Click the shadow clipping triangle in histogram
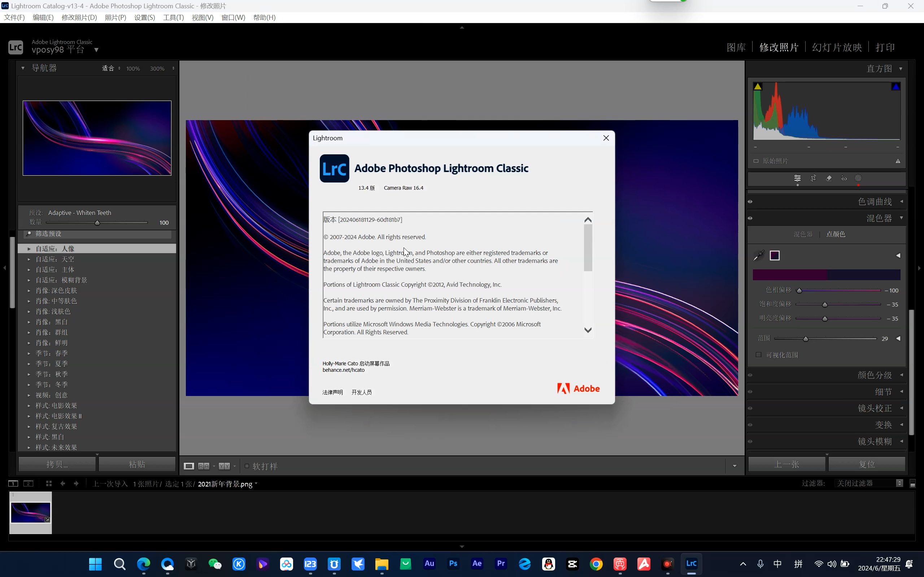Screen dimensions: 924x577 tap(758, 87)
